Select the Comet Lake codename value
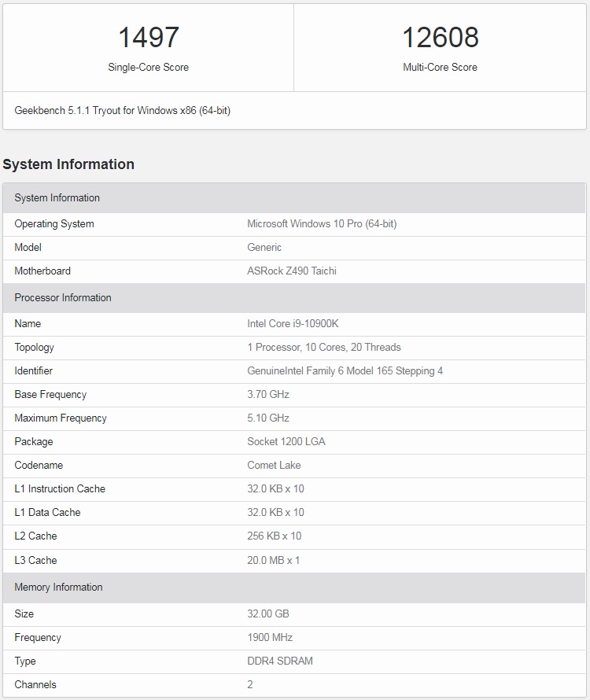The height and width of the screenshot is (700, 590). point(274,466)
